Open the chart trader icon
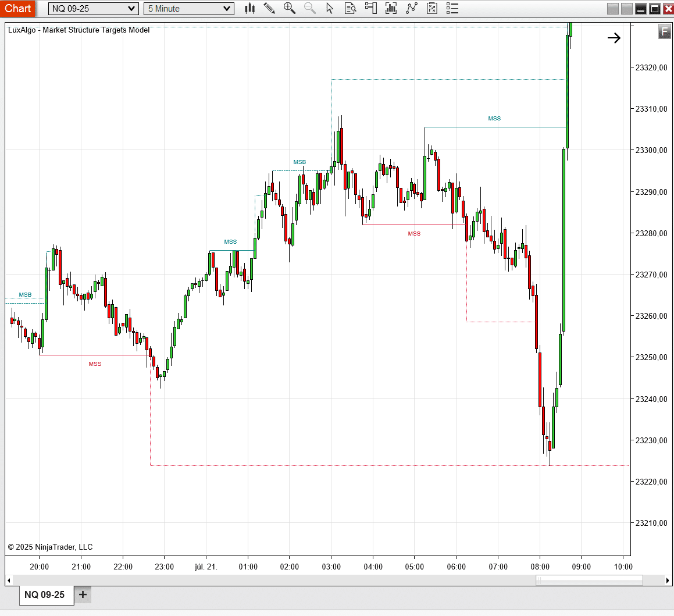Image resolution: width=674 pixels, height=616 pixels. pyautogui.click(x=370, y=8)
